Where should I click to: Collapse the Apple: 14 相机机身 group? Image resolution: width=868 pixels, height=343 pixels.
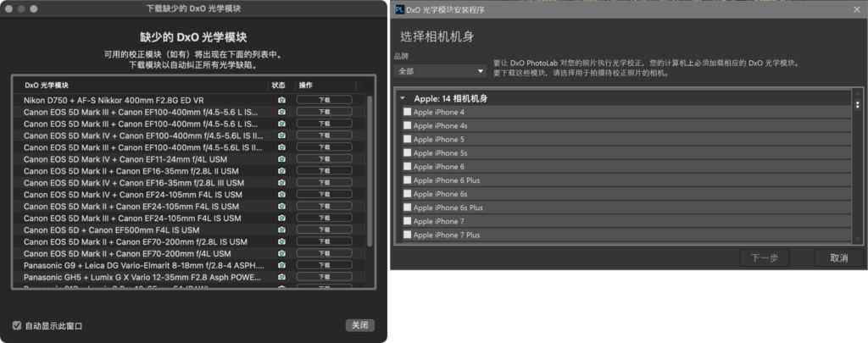point(403,98)
